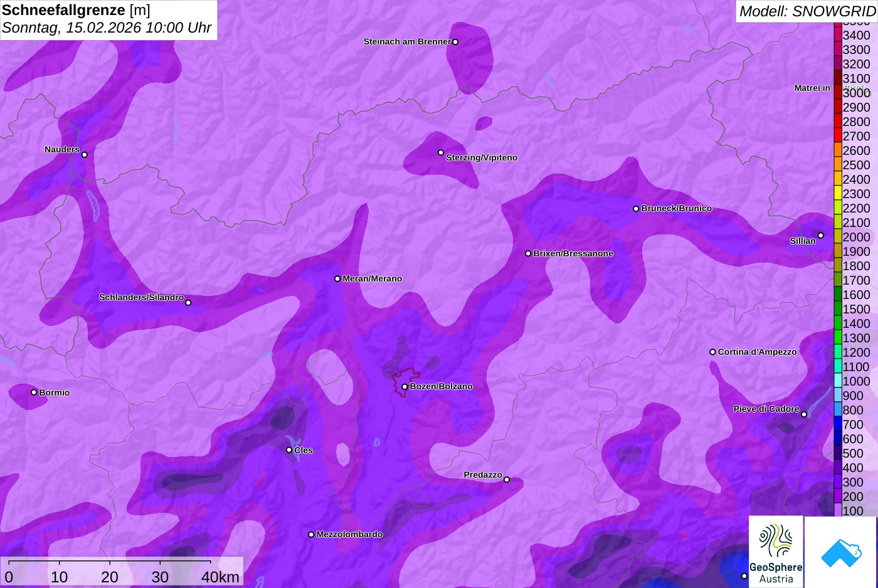Screen dimensions: 878x588
Task: Select the Bozen/Bolzano marker dot
Action: 405,387
